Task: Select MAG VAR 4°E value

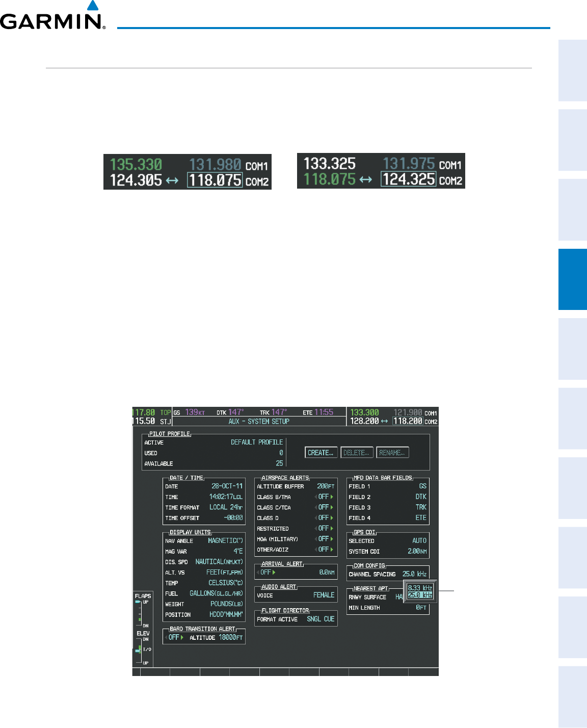Action: 238,551
